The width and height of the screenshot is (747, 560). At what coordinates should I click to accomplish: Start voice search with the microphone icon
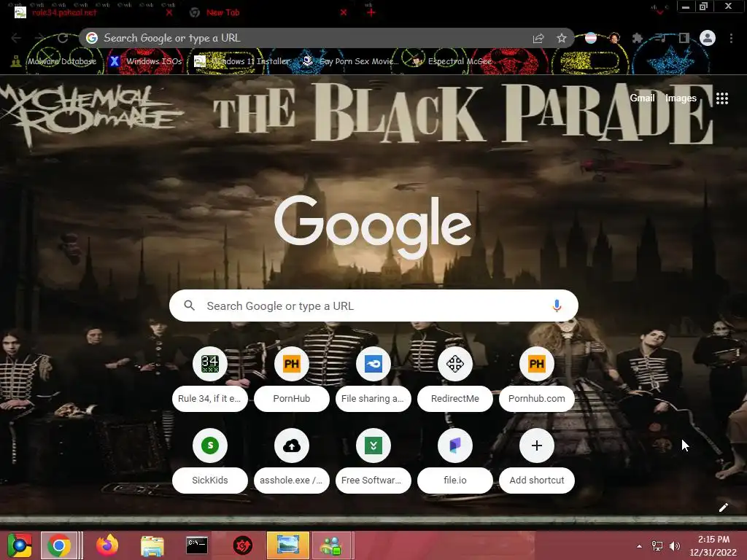[x=557, y=306]
